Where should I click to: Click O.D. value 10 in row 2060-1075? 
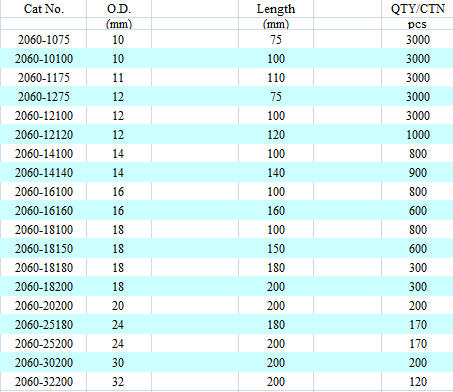[x=118, y=40]
